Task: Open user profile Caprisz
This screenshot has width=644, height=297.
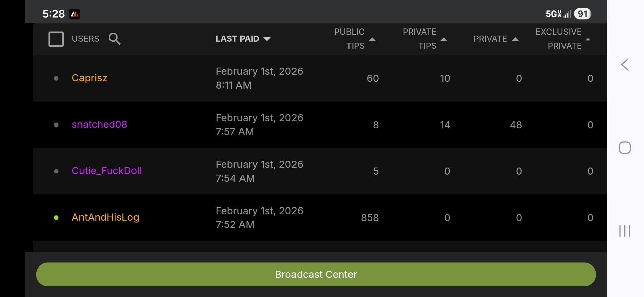Action: coord(90,78)
